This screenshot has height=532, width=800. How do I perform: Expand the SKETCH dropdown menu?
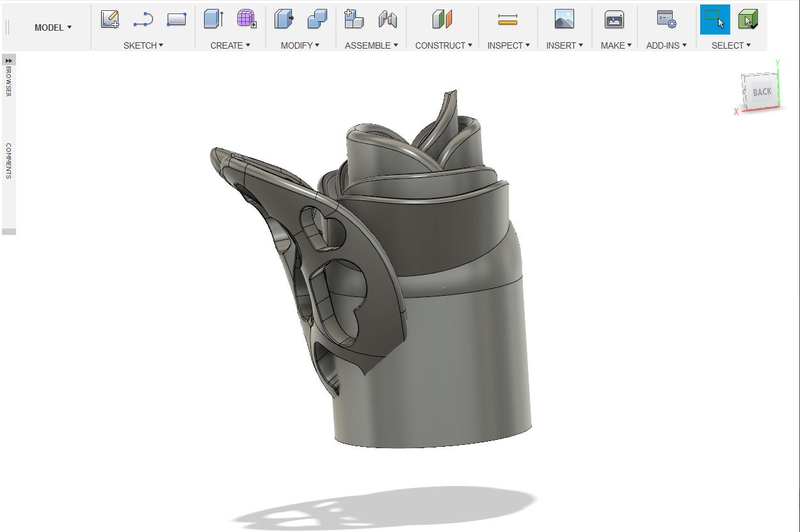(x=143, y=45)
